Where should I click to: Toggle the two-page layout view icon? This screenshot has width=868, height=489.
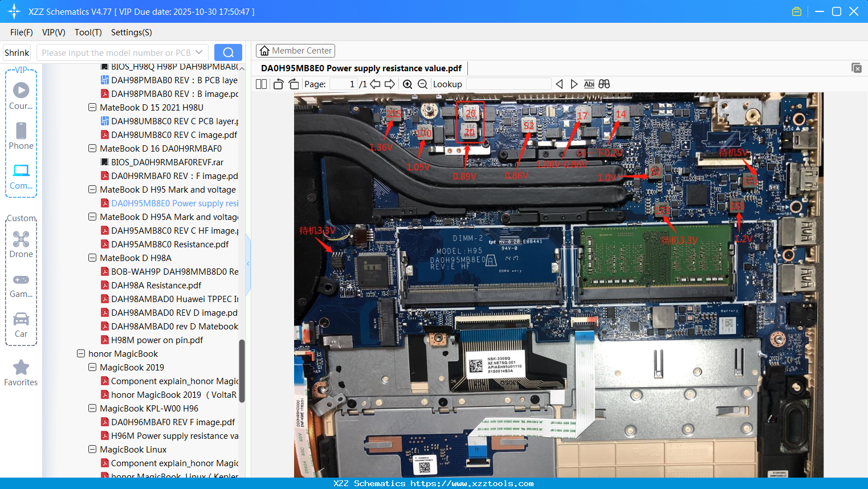click(262, 84)
